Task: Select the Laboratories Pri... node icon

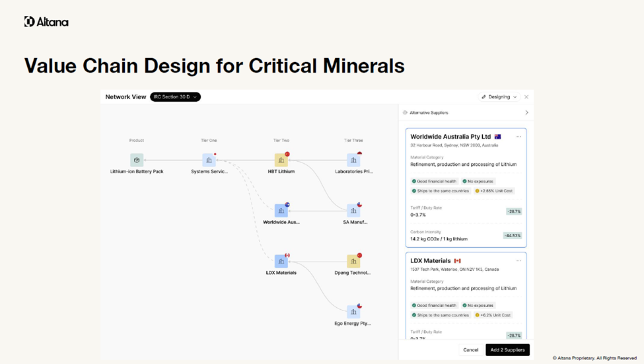Action: pyautogui.click(x=353, y=161)
